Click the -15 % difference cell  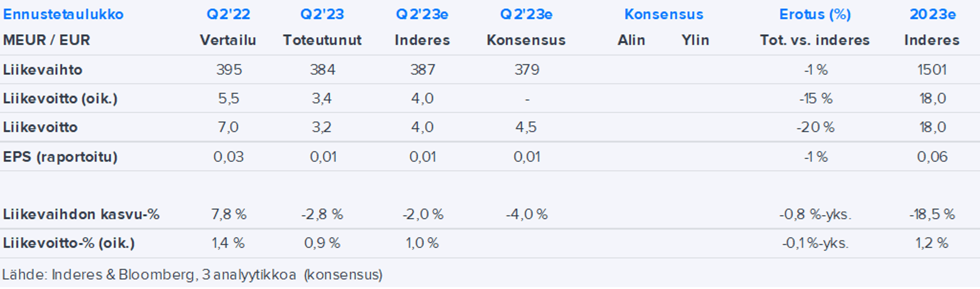tap(816, 99)
